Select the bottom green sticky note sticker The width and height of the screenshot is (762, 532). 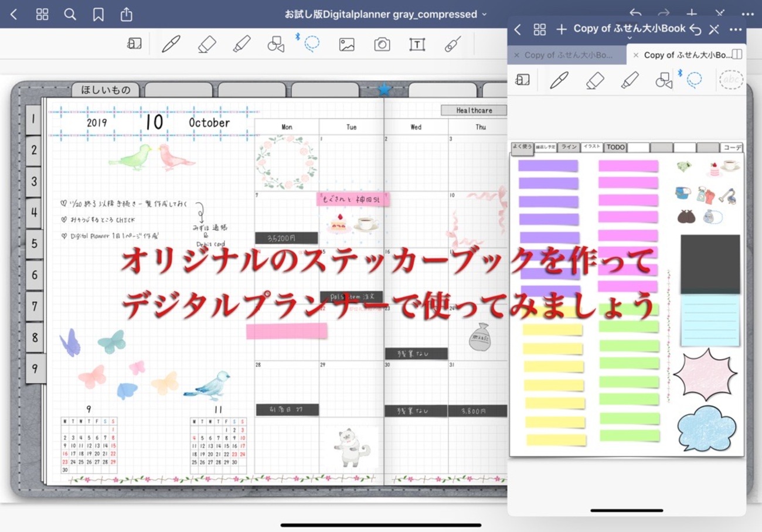[x=630, y=436]
